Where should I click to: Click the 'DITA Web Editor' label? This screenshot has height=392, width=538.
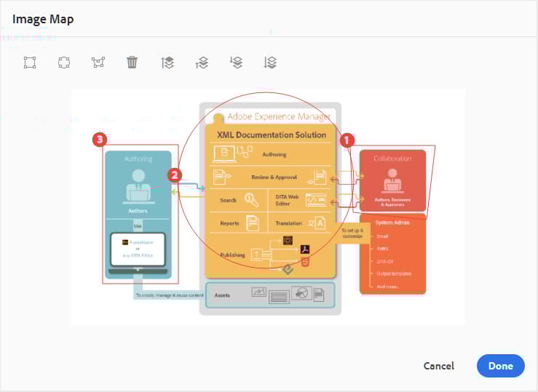[287, 200]
